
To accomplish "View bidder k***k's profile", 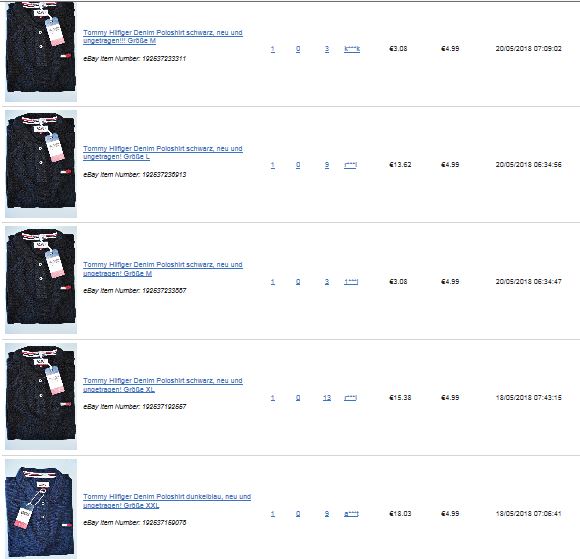I will tap(352, 49).
